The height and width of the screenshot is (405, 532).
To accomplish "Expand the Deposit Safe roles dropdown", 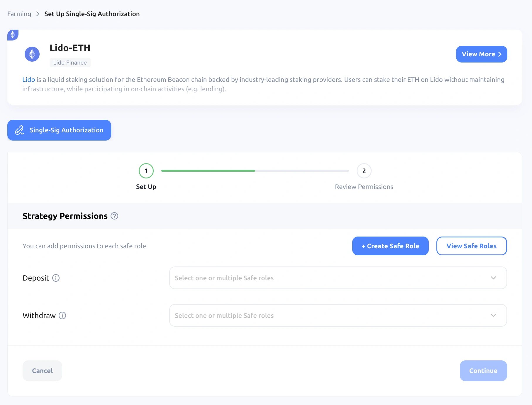I will pos(338,278).
